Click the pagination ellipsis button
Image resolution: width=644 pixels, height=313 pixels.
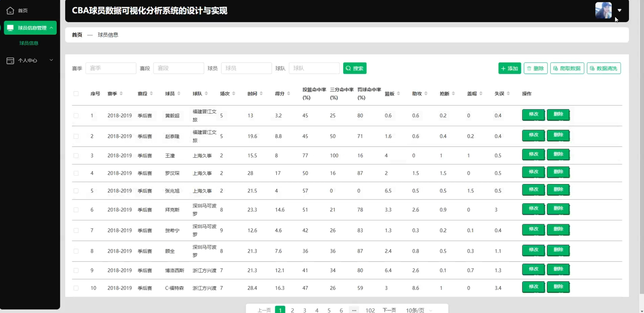tap(354, 310)
